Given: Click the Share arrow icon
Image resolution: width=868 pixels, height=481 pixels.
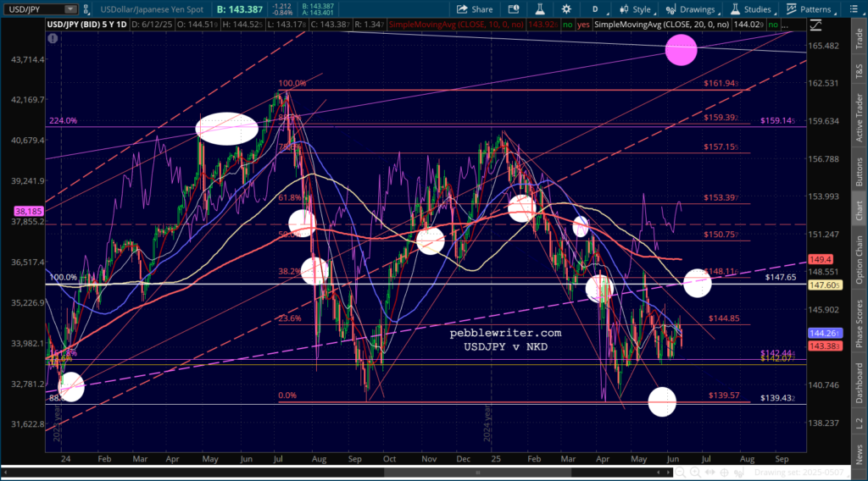Looking at the screenshot, I should 462,9.
